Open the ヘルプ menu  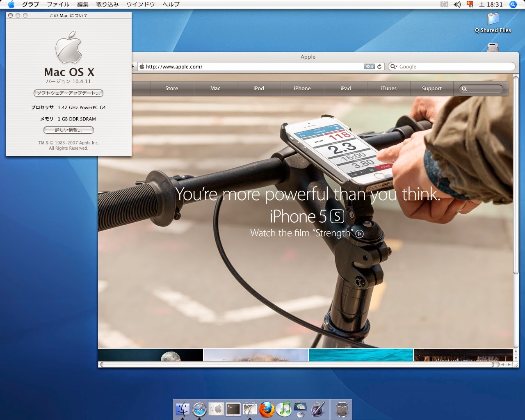point(171,4)
